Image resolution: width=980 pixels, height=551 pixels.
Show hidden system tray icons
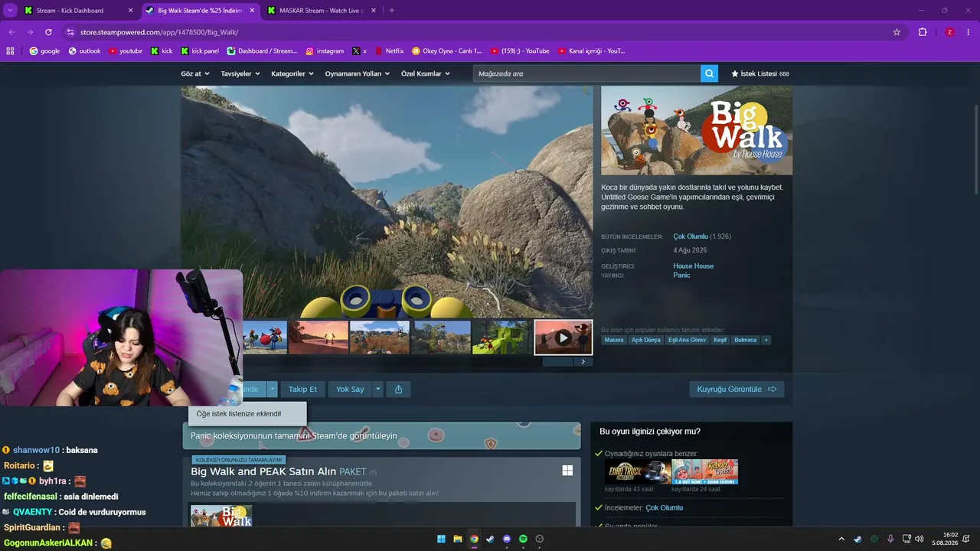click(841, 540)
